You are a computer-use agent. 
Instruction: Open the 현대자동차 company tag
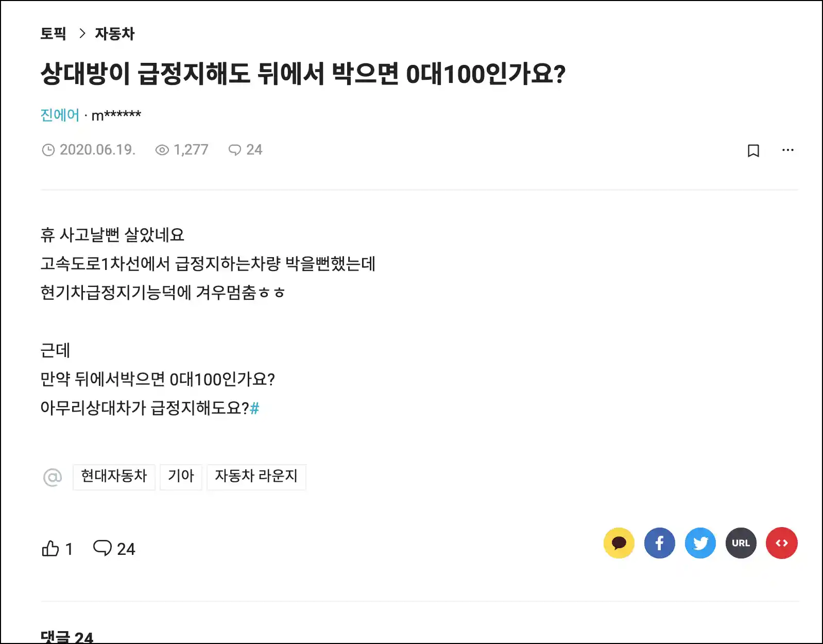[x=114, y=477]
